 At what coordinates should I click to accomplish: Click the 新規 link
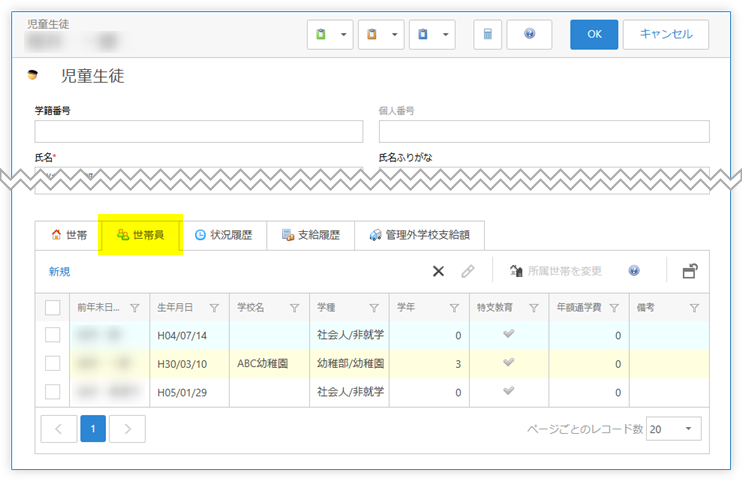coord(60,271)
